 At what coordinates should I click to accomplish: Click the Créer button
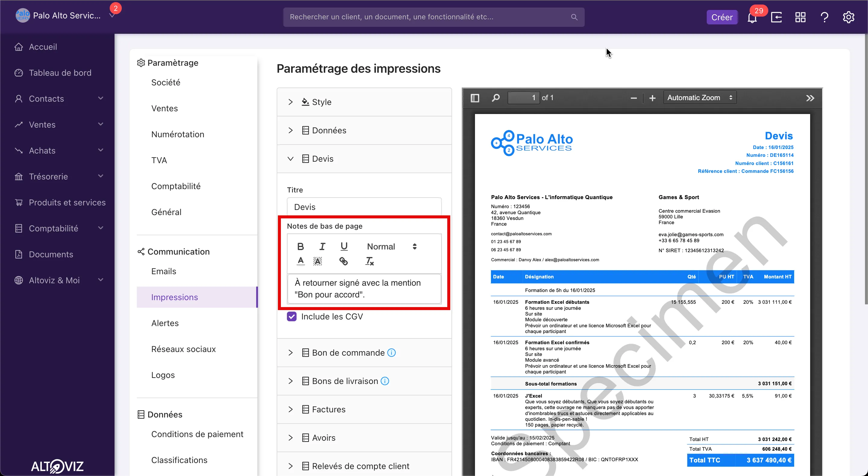[722, 17]
